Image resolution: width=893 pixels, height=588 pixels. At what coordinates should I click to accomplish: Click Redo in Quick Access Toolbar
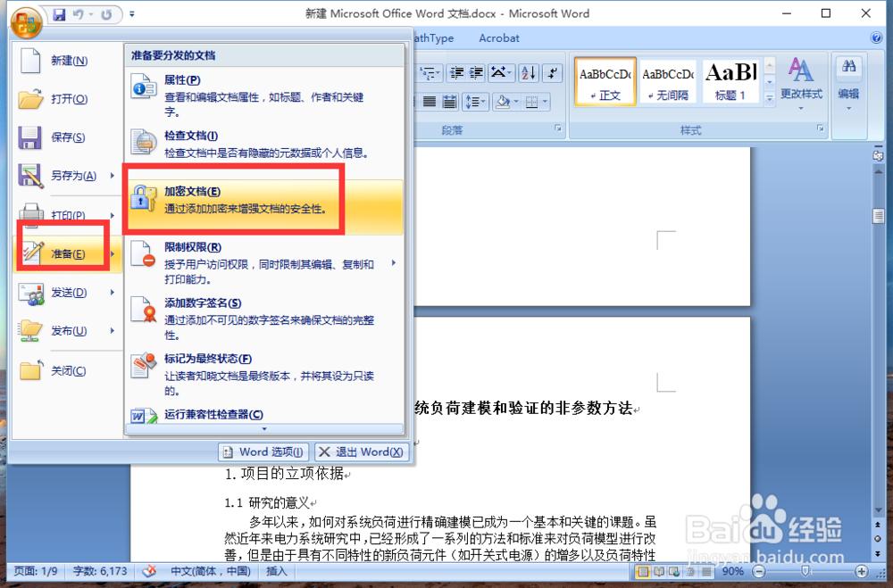pos(106,14)
